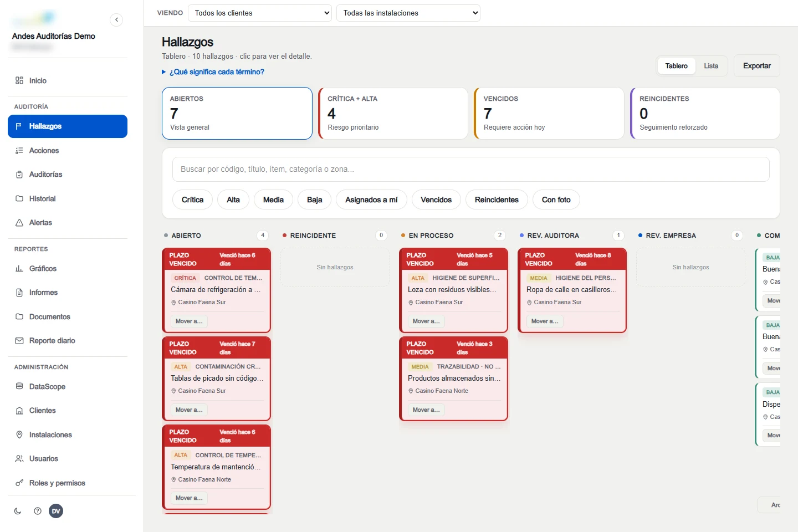
Task: Open Mover a… on Cámara de refrigeración card
Action: (x=189, y=321)
